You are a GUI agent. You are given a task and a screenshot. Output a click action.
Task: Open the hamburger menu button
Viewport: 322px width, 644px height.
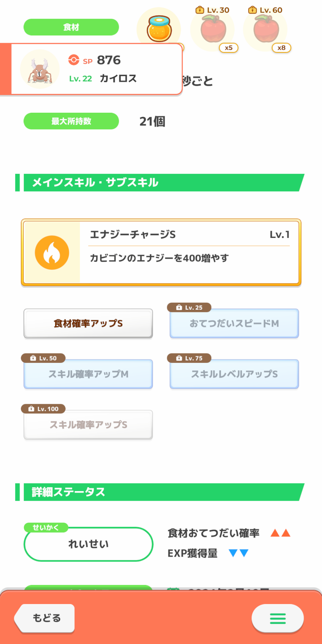278,618
